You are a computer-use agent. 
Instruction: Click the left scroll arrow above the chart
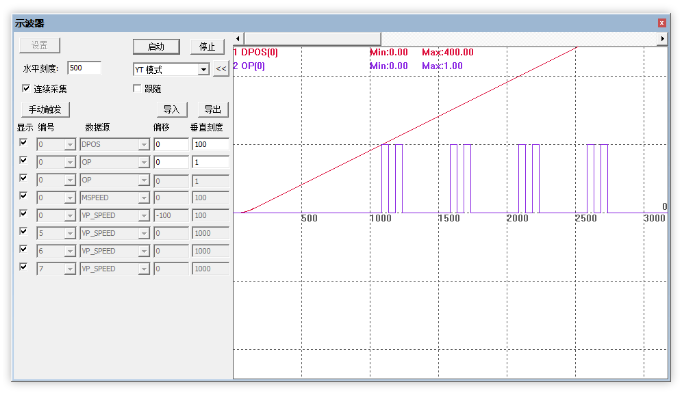pos(238,38)
